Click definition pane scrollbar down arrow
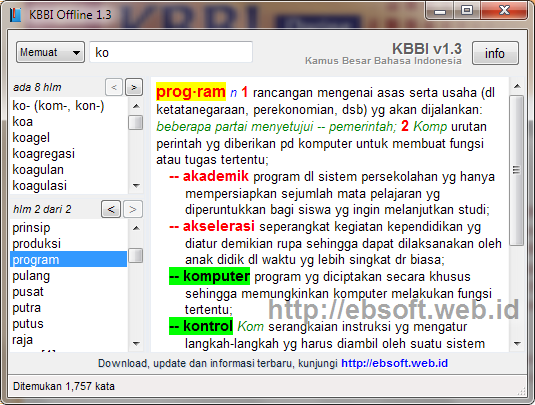Viewport: 535px width, 405px height. click(x=517, y=343)
